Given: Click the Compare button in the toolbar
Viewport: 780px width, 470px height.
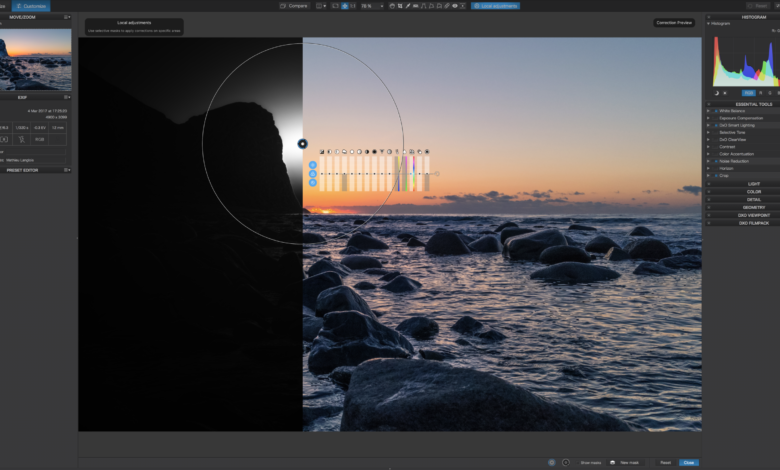Looking at the screenshot, I should click(293, 6).
